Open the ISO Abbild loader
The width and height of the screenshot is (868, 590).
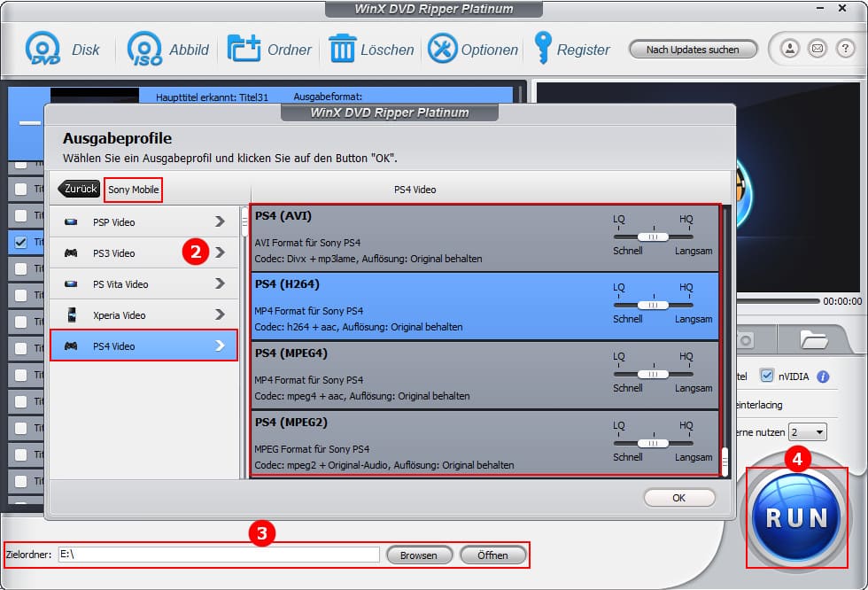pyautogui.click(x=145, y=49)
